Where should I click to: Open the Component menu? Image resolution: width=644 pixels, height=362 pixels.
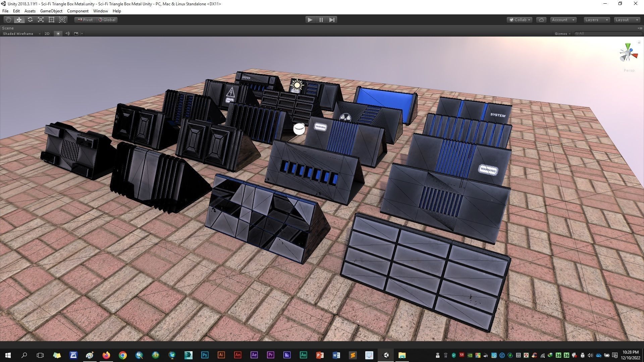click(77, 11)
